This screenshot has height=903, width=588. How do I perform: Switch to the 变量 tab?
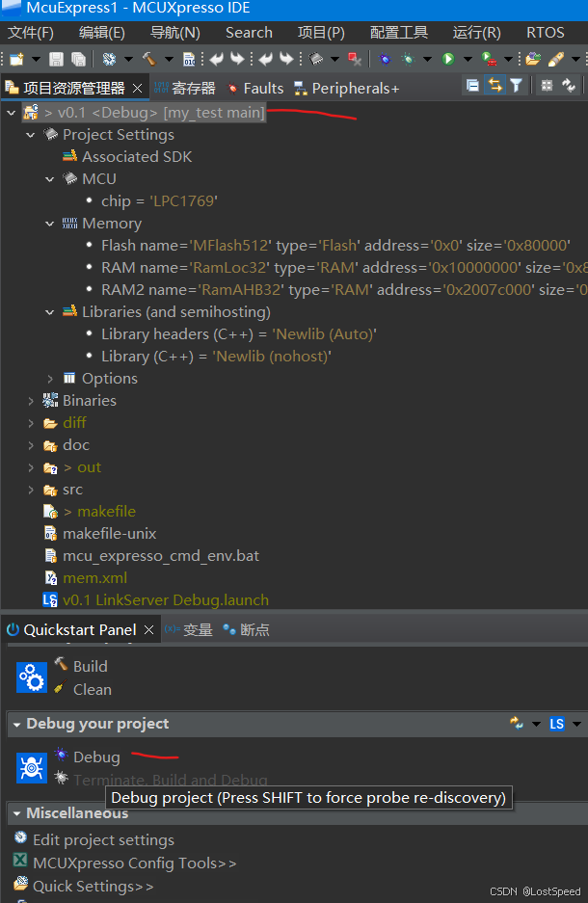tap(189, 630)
